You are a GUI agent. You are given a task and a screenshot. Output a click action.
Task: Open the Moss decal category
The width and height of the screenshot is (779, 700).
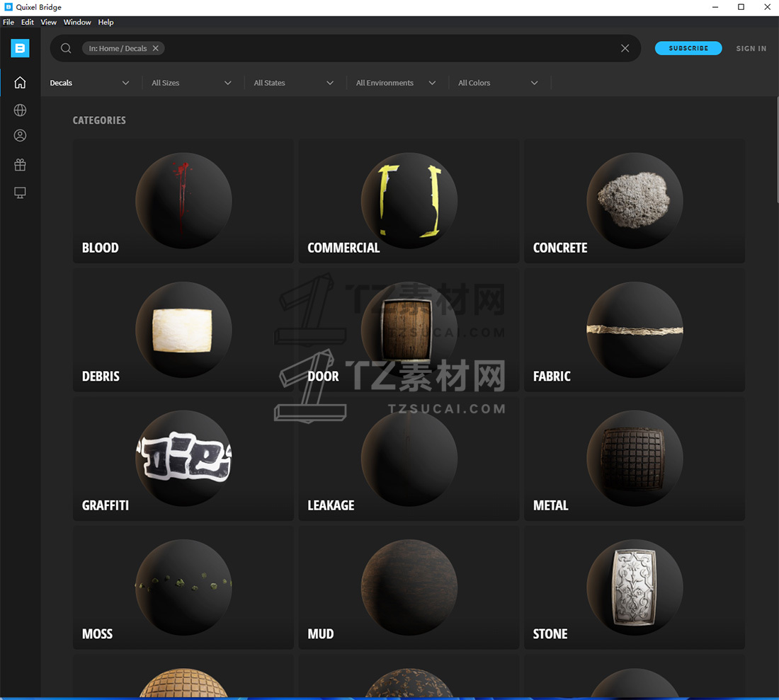pyautogui.click(x=183, y=587)
